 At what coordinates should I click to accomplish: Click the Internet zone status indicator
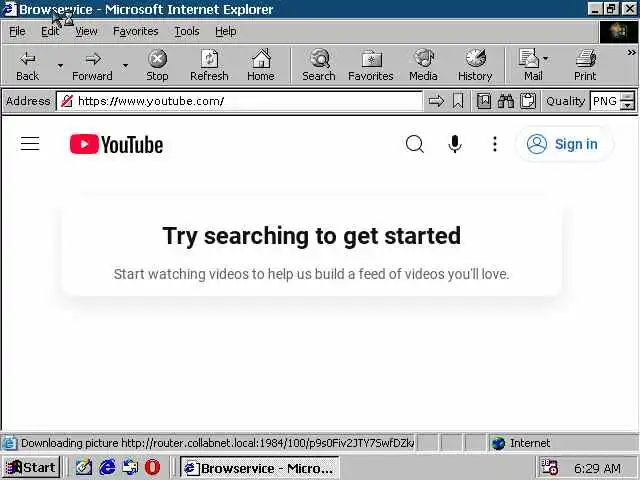522,443
